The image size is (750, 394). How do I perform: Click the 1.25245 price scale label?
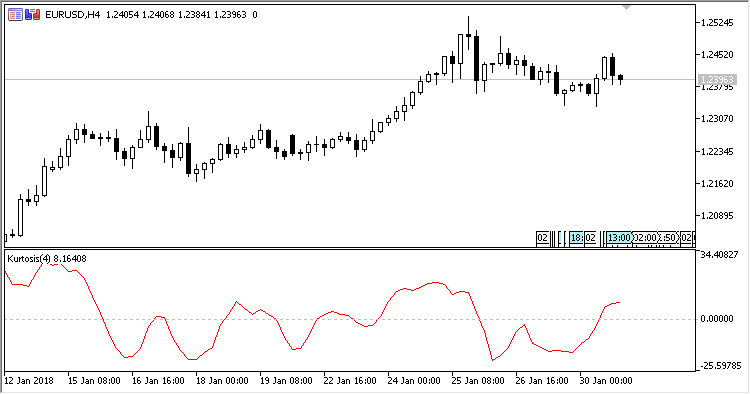[717, 22]
